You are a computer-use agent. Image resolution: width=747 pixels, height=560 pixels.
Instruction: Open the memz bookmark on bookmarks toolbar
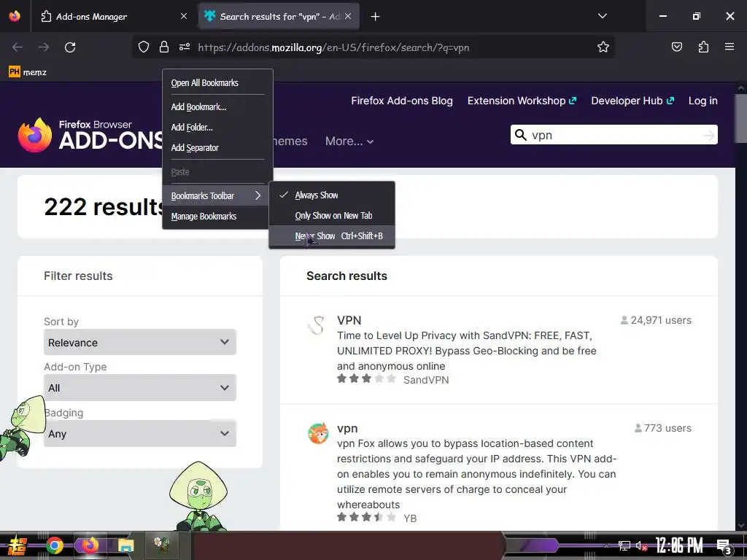28,72
